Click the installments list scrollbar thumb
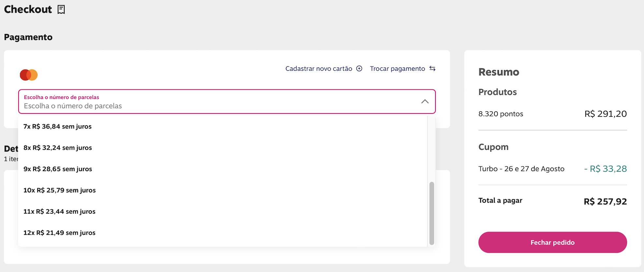644x272 pixels. 432,213
